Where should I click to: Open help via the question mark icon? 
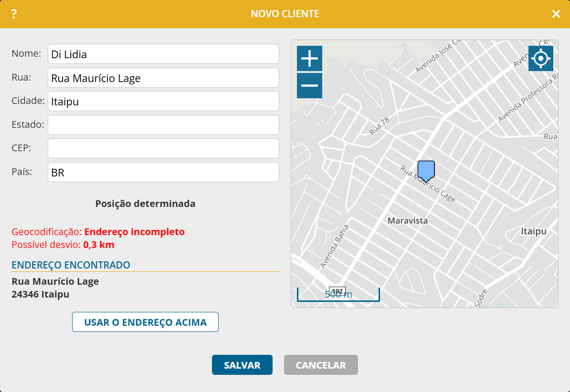[x=14, y=14]
